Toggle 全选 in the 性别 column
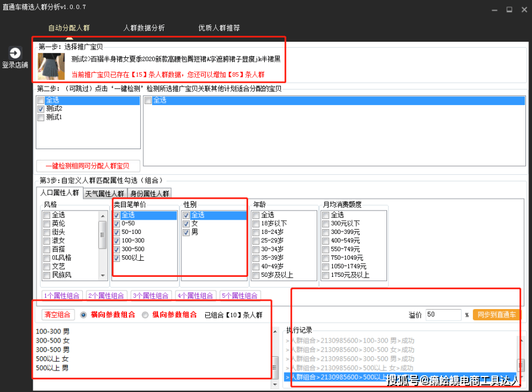 click(186, 214)
